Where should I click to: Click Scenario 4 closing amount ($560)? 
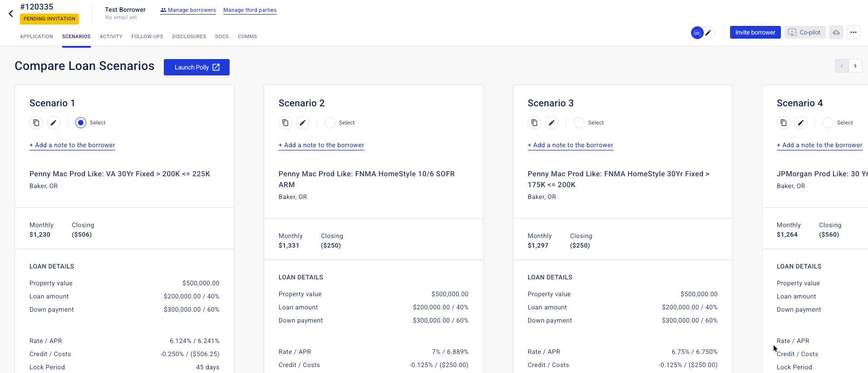click(829, 235)
